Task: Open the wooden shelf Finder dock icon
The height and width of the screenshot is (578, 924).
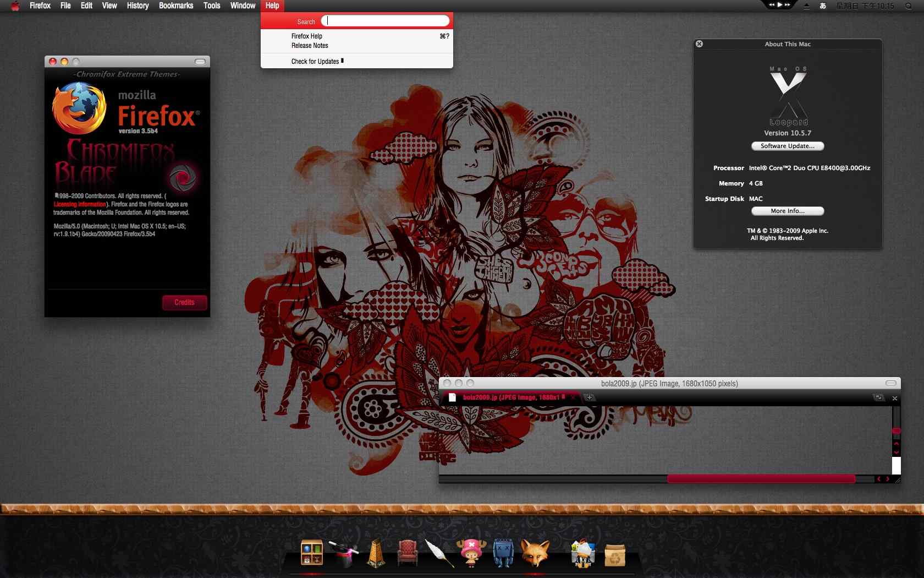Action: coord(312,553)
